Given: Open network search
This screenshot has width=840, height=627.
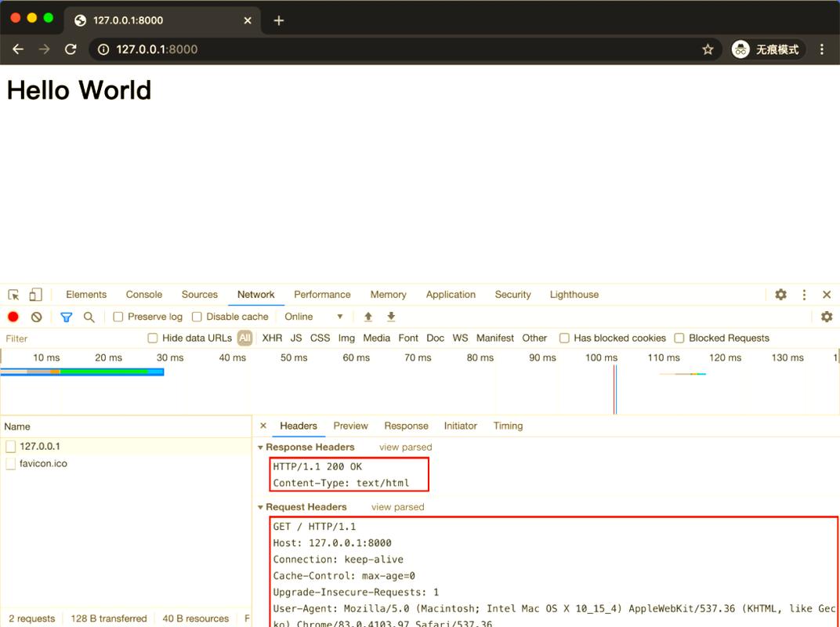Looking at the screenshot, I should click(x=88, y=317).
